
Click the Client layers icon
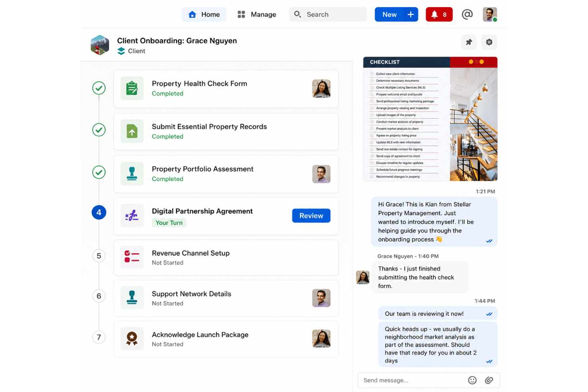pos(121,51)
